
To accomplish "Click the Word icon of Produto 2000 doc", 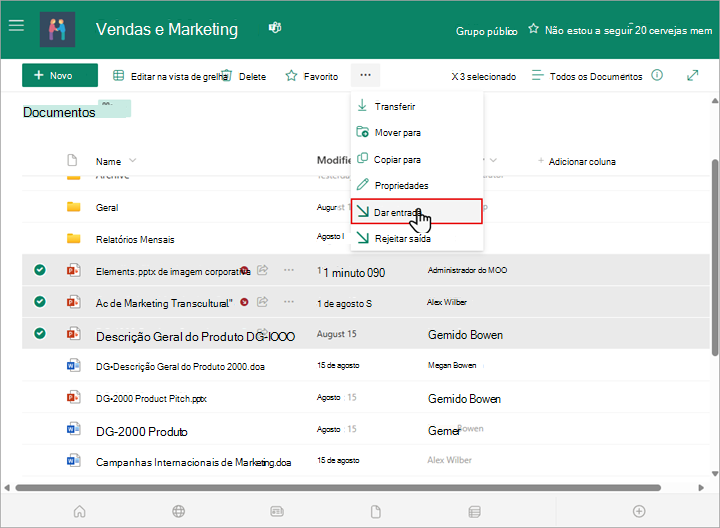I will [x=73, y=365].
